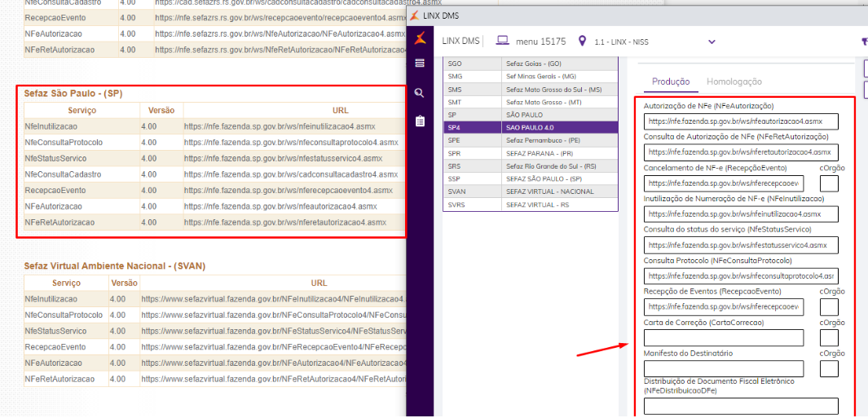The width and height of the screenshot is (868, 418).
Task: Select the SGO Sefaz Goias row
Action: click(531, 64)
